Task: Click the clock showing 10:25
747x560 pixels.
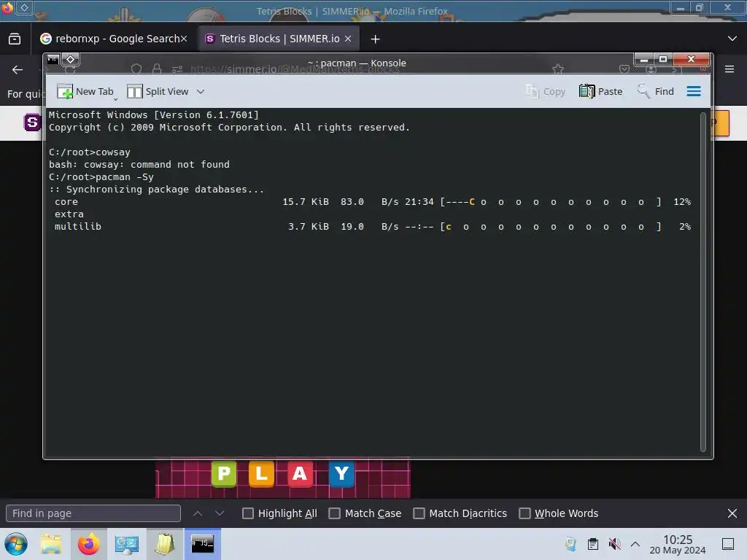Action: pos(678,544)
